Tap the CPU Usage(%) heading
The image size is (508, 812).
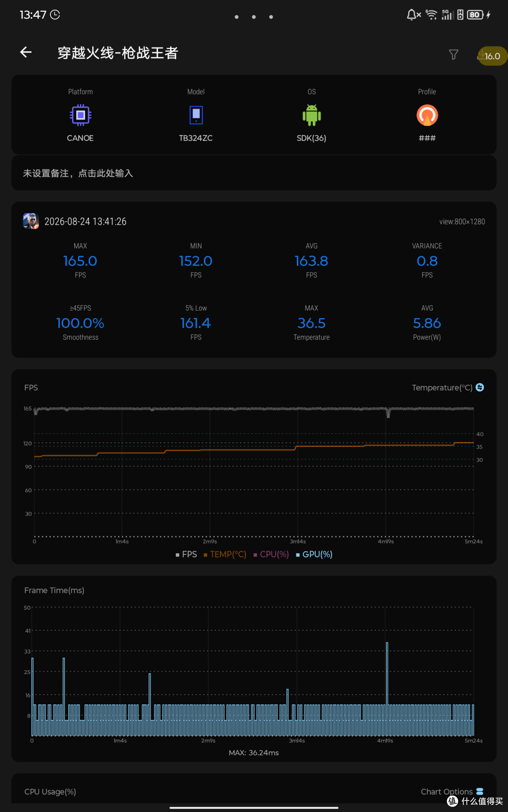(x=50, y=792)
